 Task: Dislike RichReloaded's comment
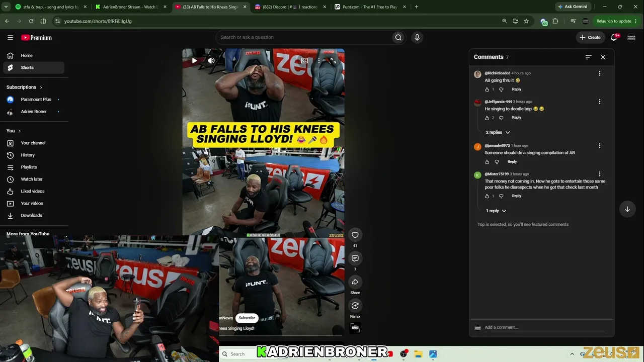point(501,89)
